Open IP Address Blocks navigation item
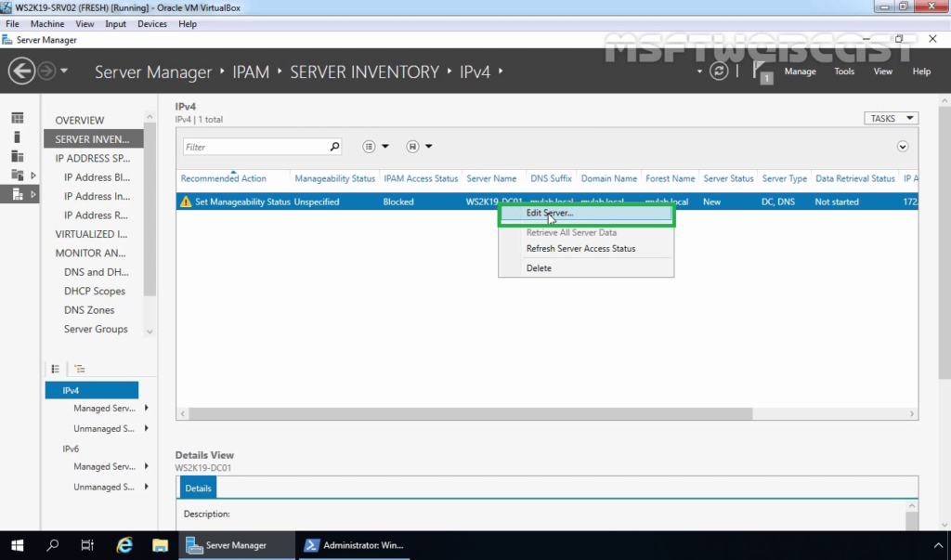 tap(97, 177)
